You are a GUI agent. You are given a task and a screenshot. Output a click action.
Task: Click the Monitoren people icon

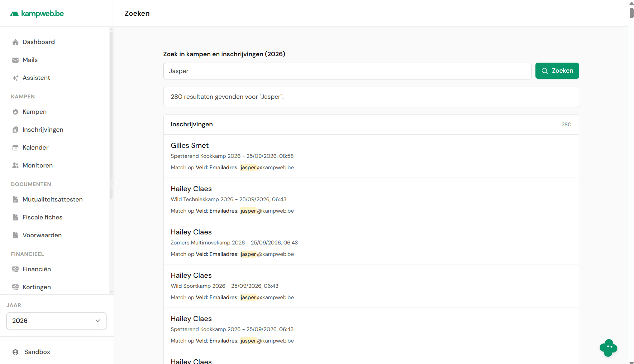point(15,166)
